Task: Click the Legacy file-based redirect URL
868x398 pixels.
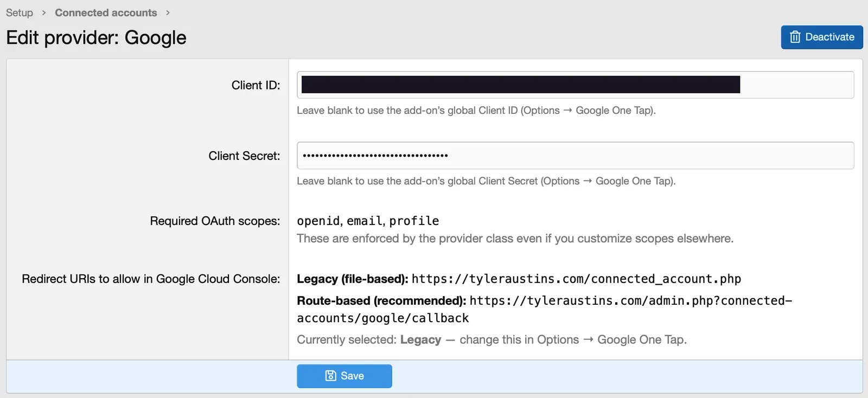Action: pos(576,279)
